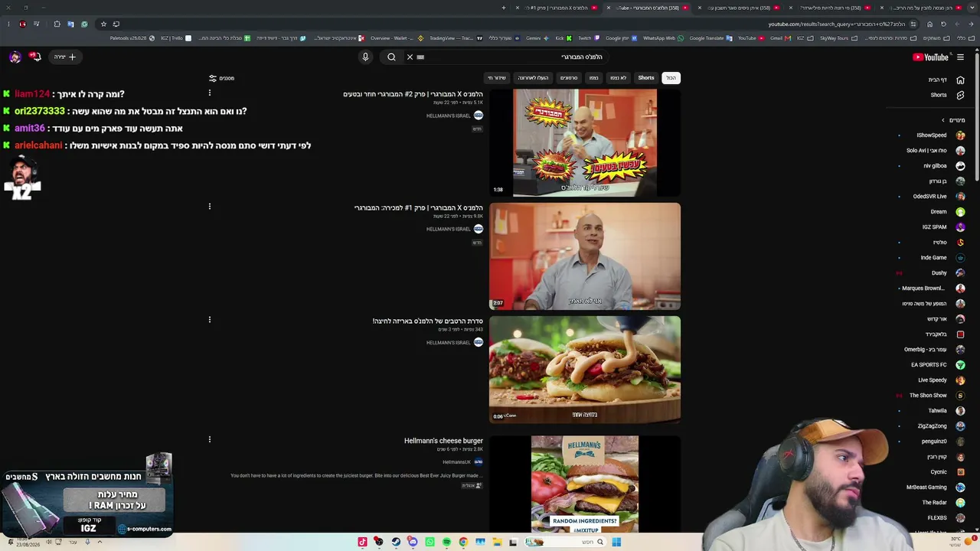The height and width of the screenshot is (551, 980).
Task: Open more options for Hellmann's cheese burger video
Action: 209,439
